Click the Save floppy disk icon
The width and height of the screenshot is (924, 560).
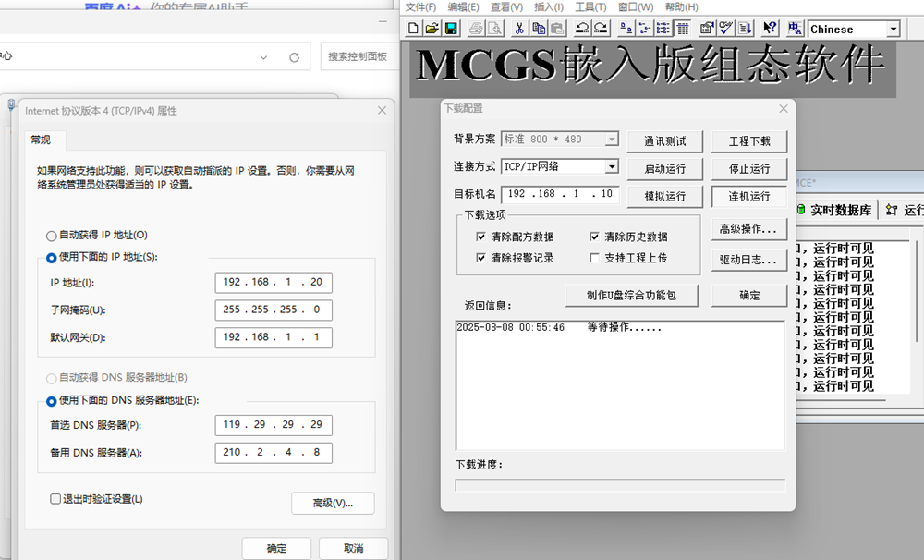point(451,29)
